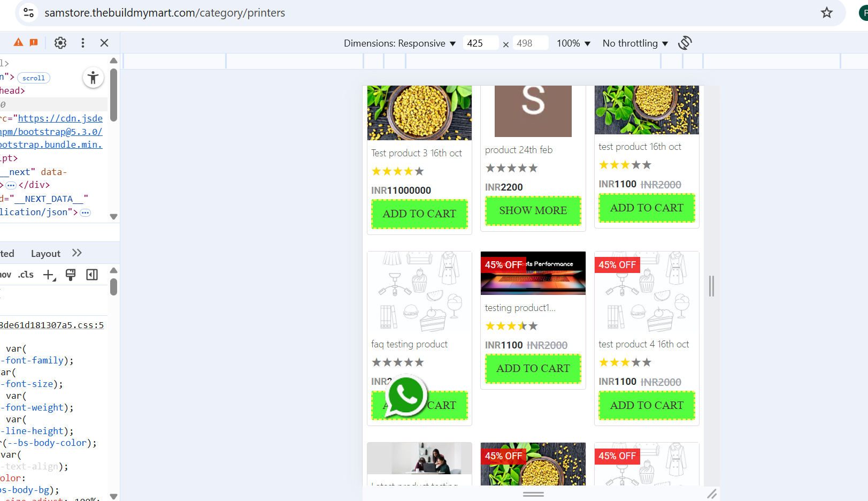Click the viewport right-edge resize handle
868x501 pixels.
tap(711, 286)
